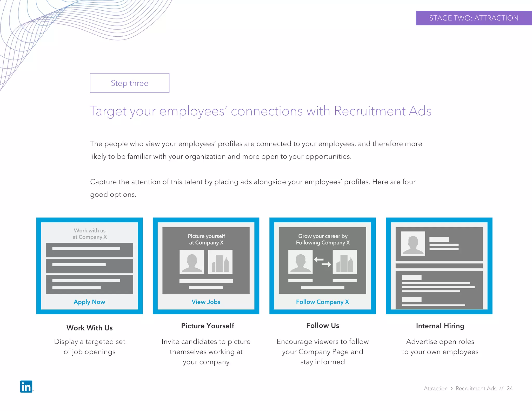The height and width of the screenshot is (411, 532).
Task: Click the 'Work With Us' caption heading
Action: click(x=90, y=328)
